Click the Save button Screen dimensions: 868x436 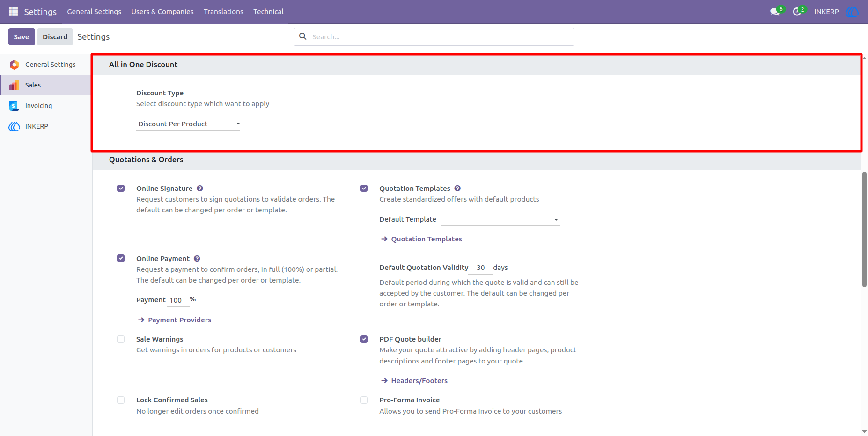pos(22,37)
